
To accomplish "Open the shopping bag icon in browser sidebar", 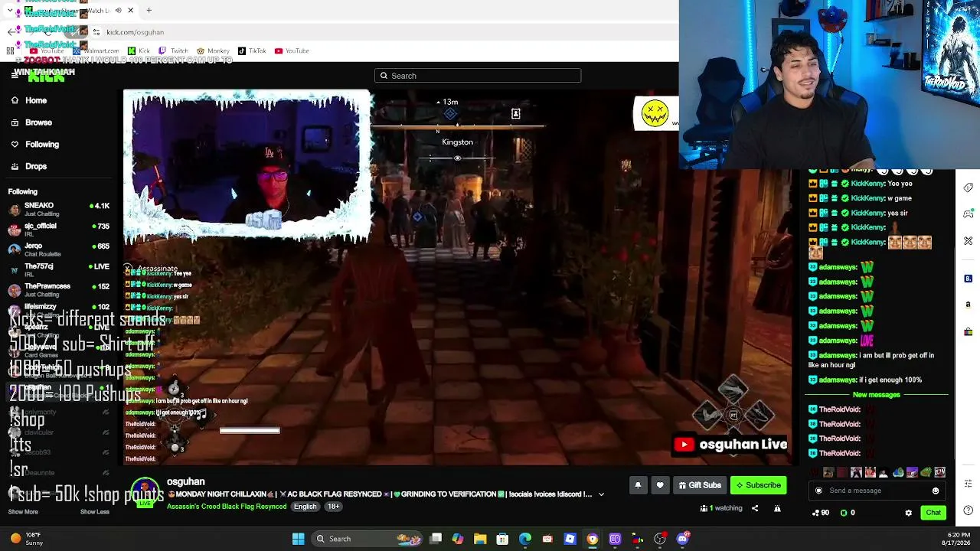I will pyautogui.click(x=969, y=331).
